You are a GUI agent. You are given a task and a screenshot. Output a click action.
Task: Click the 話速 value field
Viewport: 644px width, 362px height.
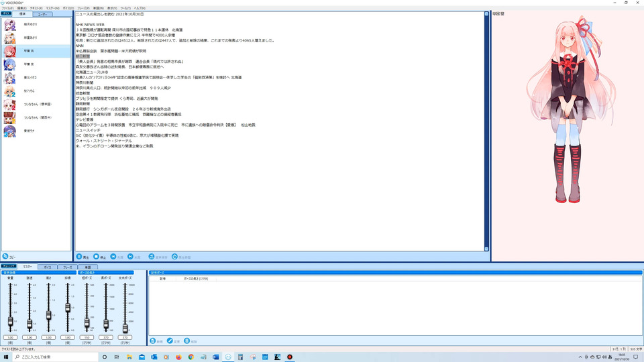pos(30,337)
